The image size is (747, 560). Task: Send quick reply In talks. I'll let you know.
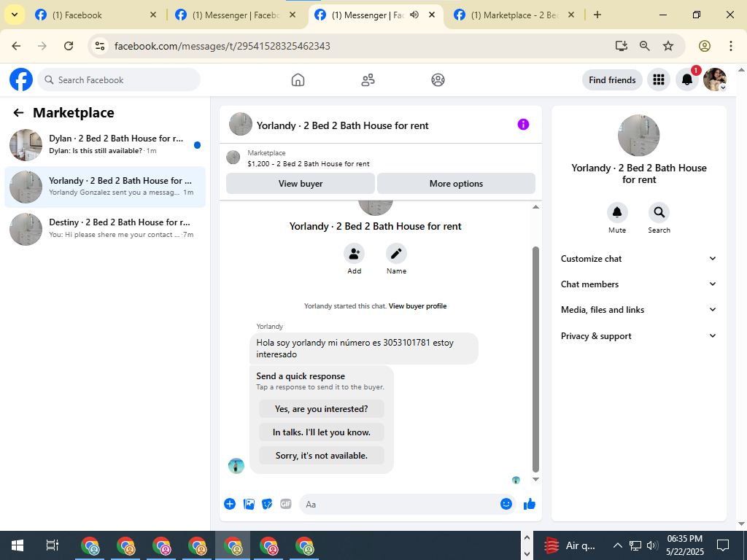[x=322, y=432]
